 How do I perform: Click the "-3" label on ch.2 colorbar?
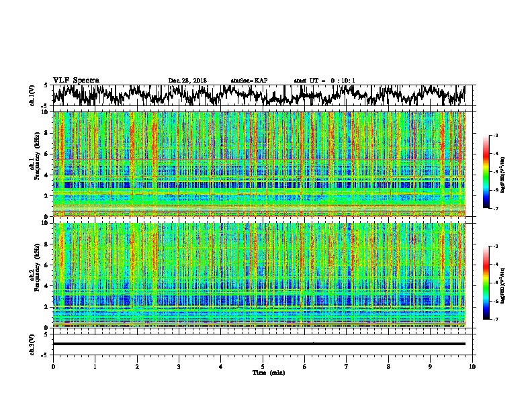coord(496,246)
